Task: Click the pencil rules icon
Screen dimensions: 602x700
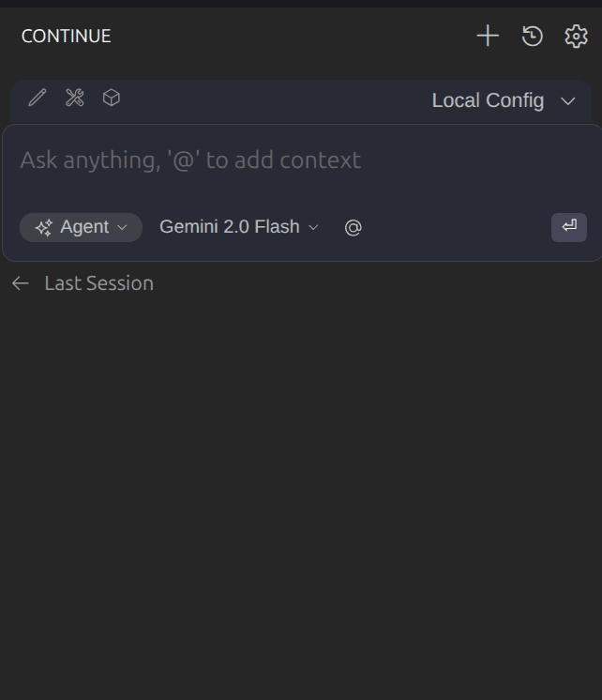Action: tap(38, 98)
